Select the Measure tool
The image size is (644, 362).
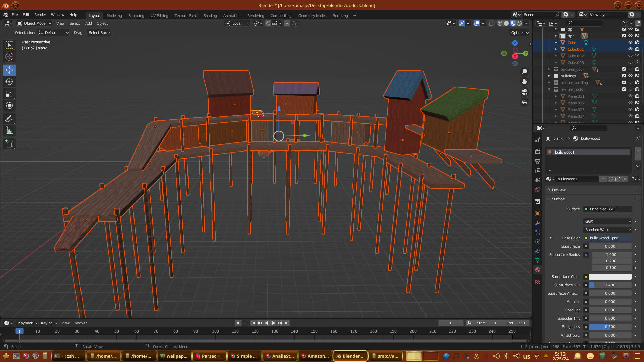(x=9, y=131)
